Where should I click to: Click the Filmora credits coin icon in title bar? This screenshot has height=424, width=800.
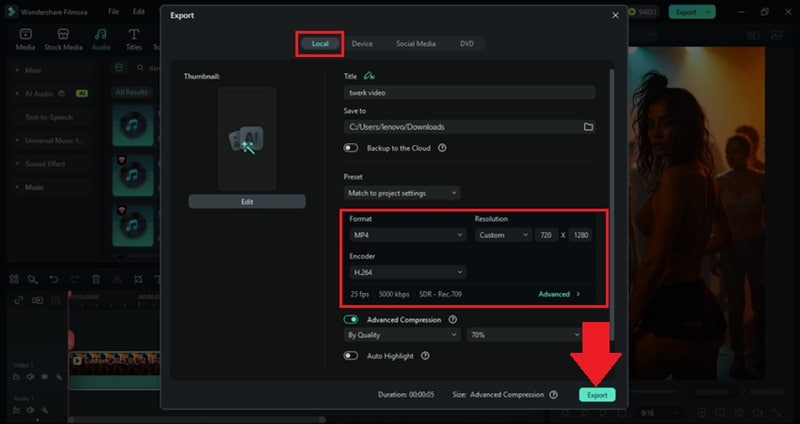[x=632, y=12]
